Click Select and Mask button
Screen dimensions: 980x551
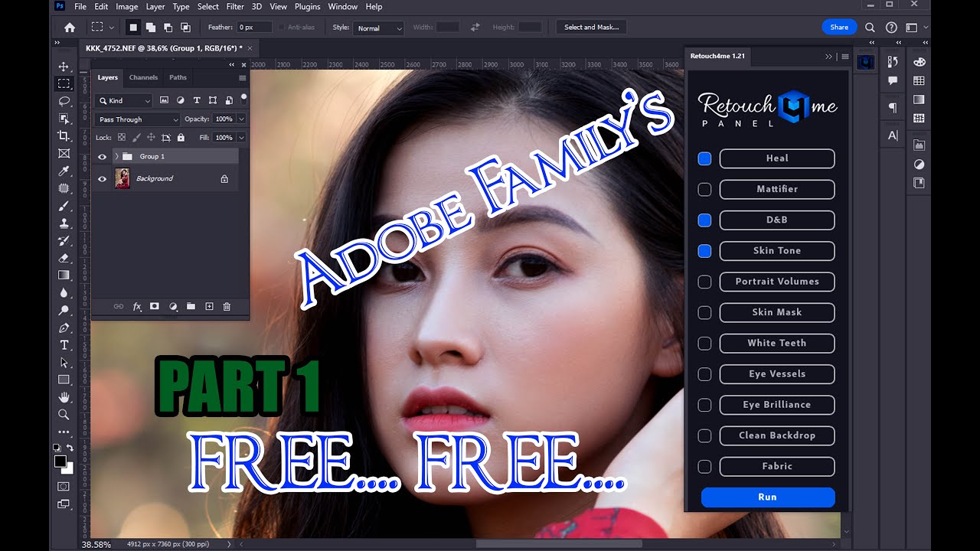[591, 28]
